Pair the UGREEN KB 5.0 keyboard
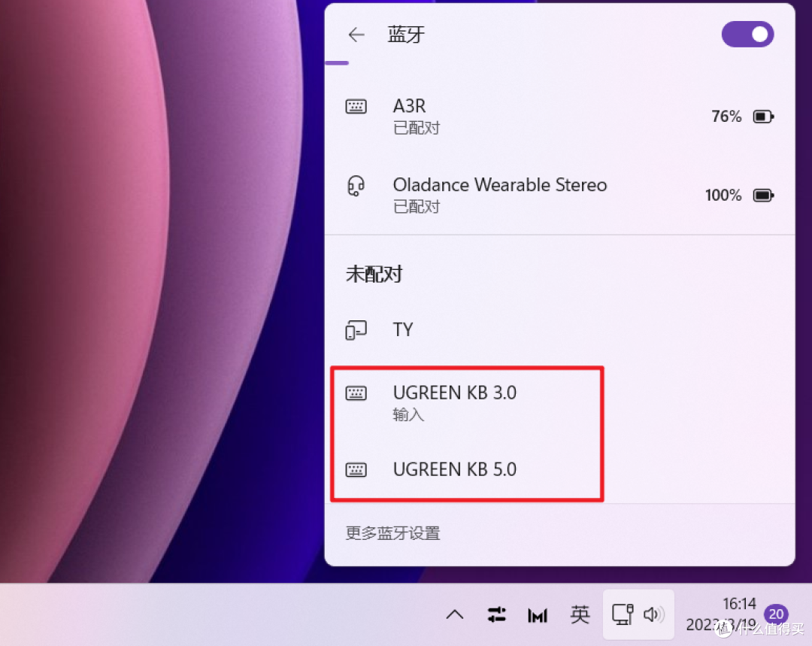812x646 pixels. [x=559, y=469]
